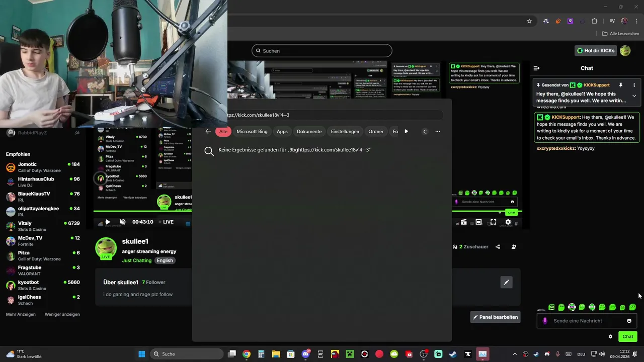Open the search overlay three-dot options

tap(438, 131)
